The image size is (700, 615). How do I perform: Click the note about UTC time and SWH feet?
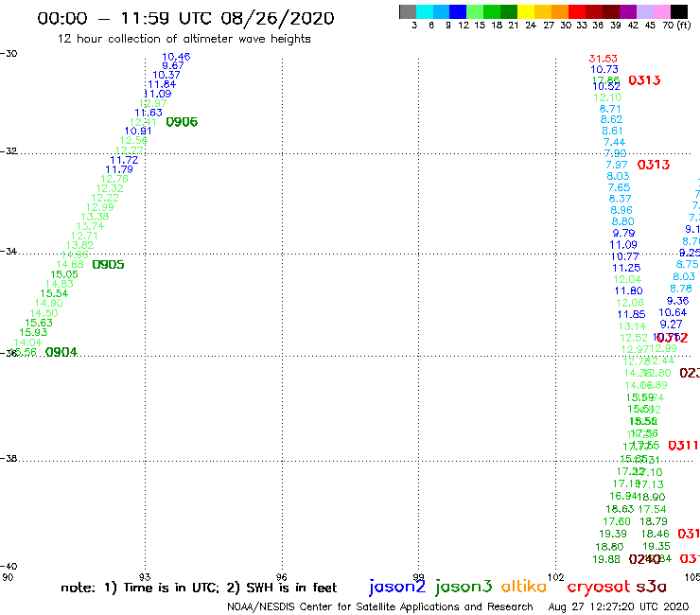199,588
